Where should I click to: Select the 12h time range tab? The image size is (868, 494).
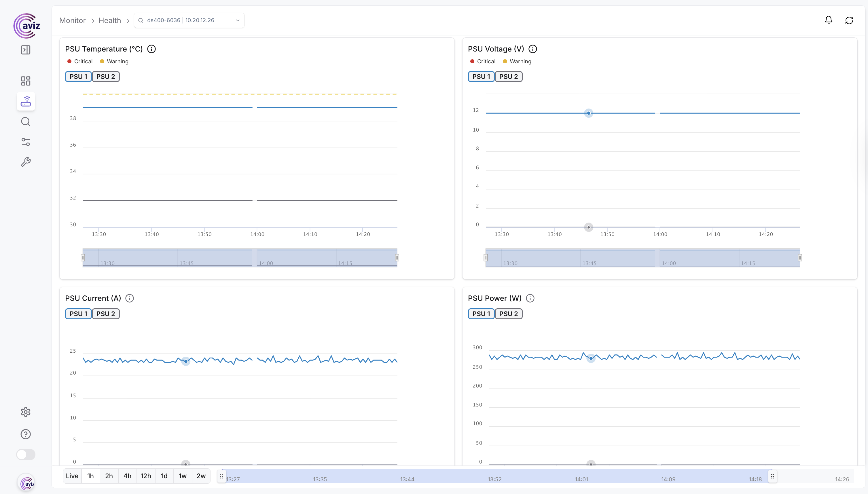[x=145, y=476]
